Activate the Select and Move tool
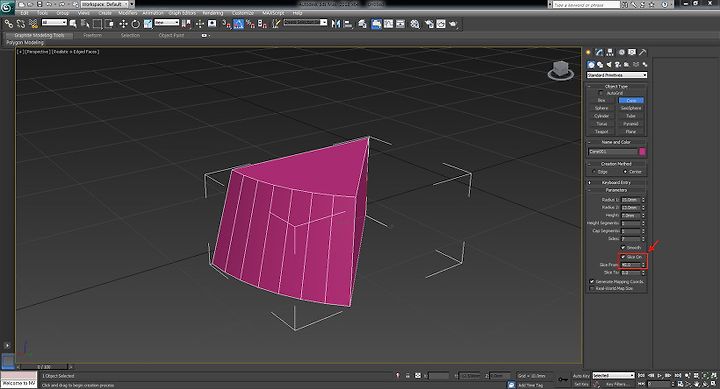Viewport: 720px width, 389px height. coord(123,24)
